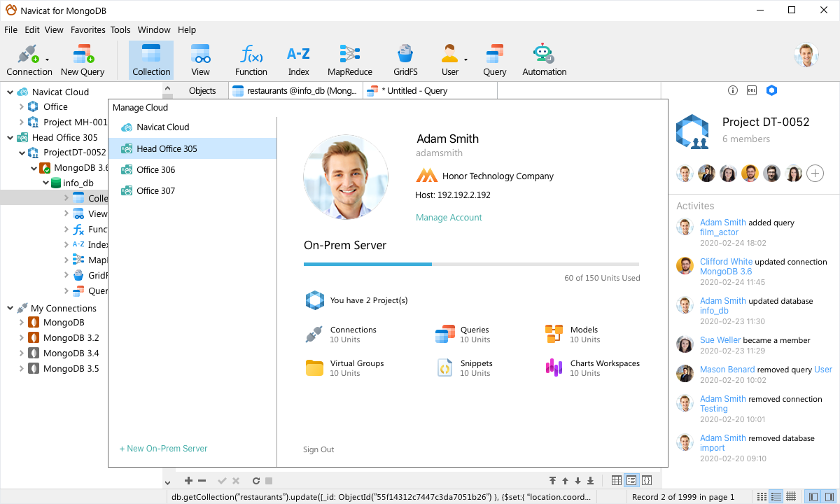This screenshot has height=504, width=840.
Task: Open the Window menu
Action: pos(154,30)
